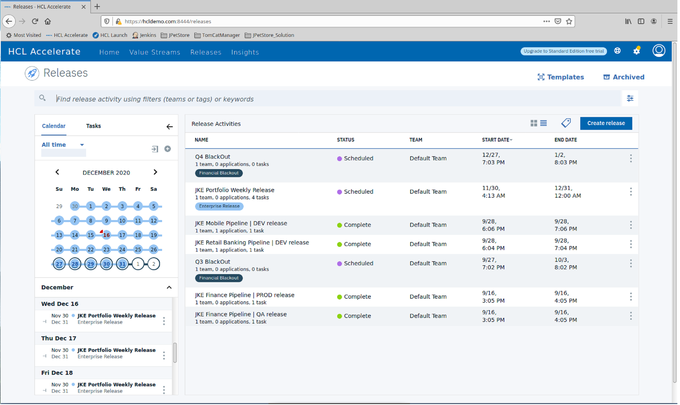
Task: Click the HCL Accelerate logo text
Action: (44, 52)
